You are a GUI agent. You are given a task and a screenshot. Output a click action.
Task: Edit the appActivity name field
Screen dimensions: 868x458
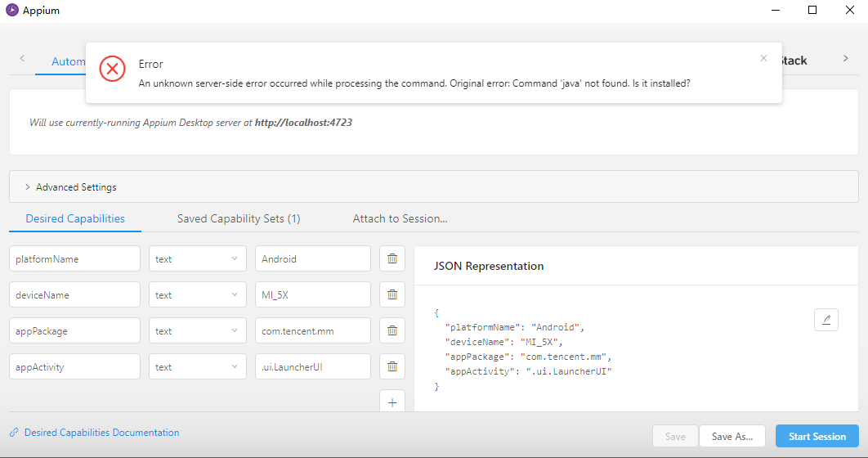(x=74, y=366)
